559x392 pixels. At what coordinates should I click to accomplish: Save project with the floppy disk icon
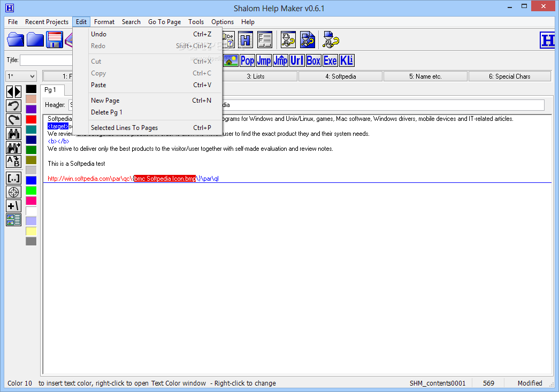(54, 40)
